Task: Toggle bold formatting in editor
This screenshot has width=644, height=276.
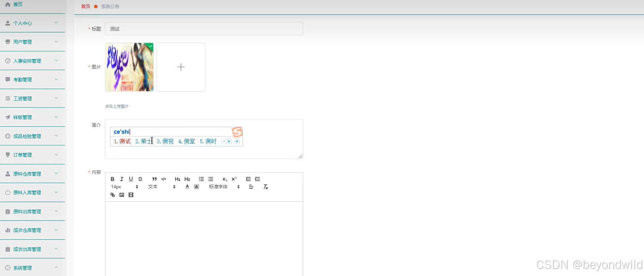Action: [x=112, y=179]
